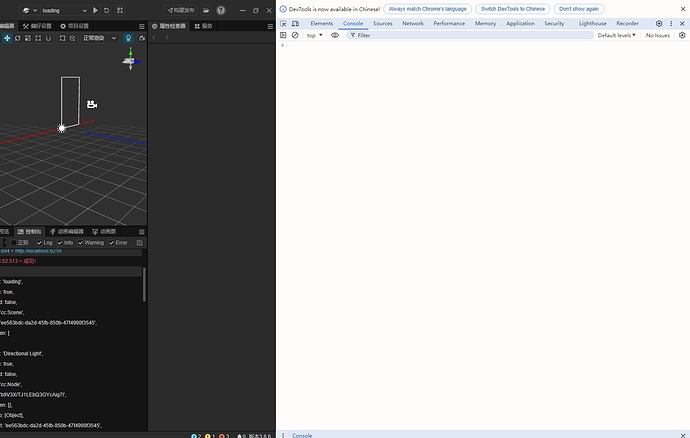The image size is (690, 438).
Task: Select the scale transform tool
Action: click(28, 38)
